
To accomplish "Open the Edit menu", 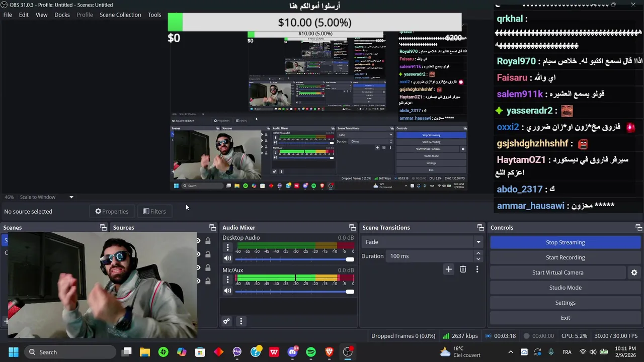I will click(24, 15).
